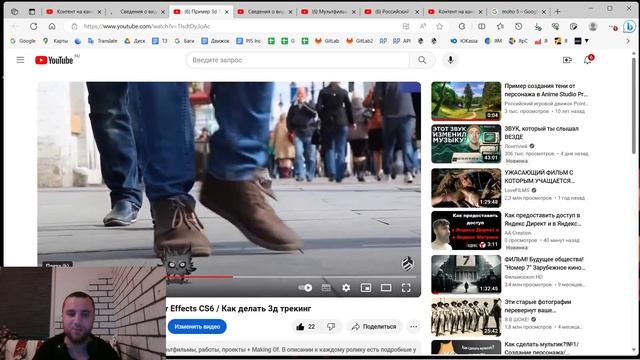Switch to first Контент на канале tab
Screen dimensions: 640x360
(x=73, y=12)
